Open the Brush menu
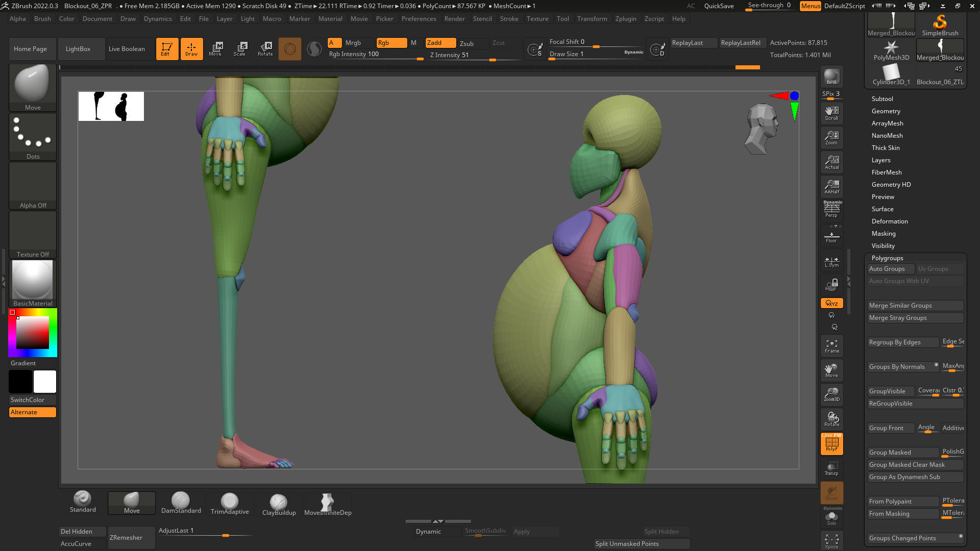Viewport: 980px width, 551px height. tap(42, 19)
